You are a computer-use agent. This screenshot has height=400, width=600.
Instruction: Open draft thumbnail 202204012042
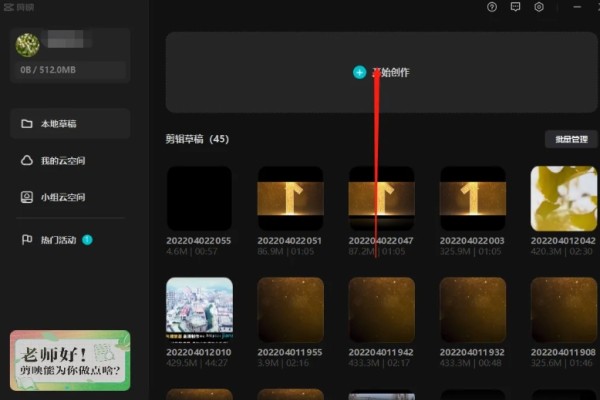coord(564,198)
